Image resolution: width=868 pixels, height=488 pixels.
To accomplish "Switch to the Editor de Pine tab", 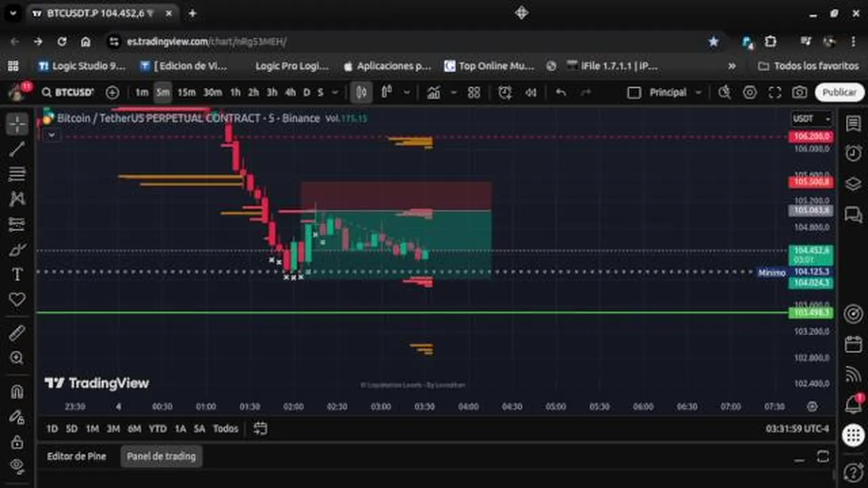I will coord(77,456).
